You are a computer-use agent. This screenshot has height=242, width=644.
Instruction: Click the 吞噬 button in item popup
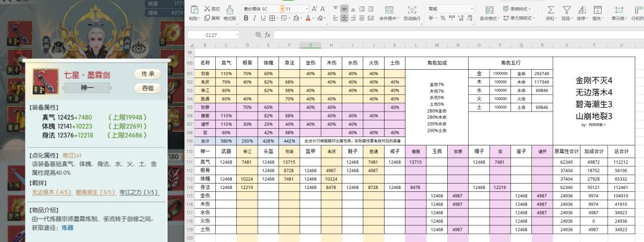coord(148,88)
